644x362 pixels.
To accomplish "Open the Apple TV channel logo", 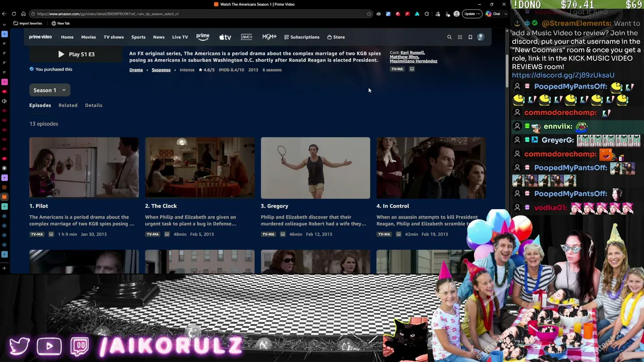I will (x=225, y=37).
